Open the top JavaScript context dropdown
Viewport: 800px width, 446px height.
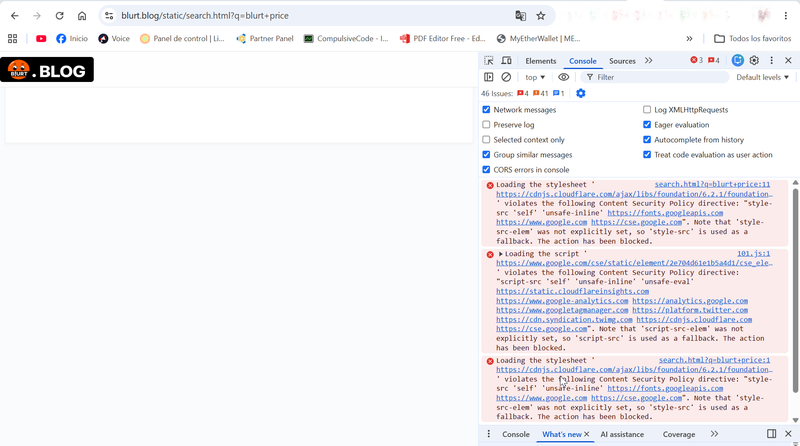[535, 77]
